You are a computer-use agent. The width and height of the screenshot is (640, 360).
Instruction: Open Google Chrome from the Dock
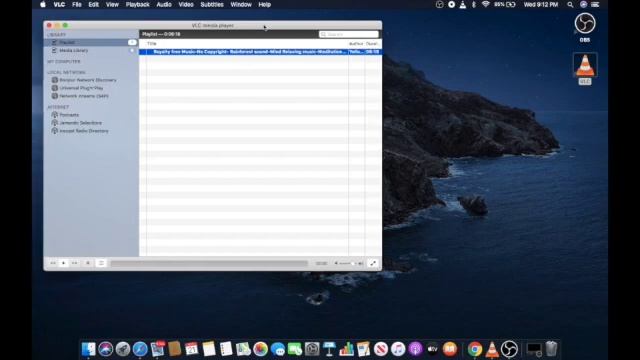pyautogui.click(x=475, y=349)
